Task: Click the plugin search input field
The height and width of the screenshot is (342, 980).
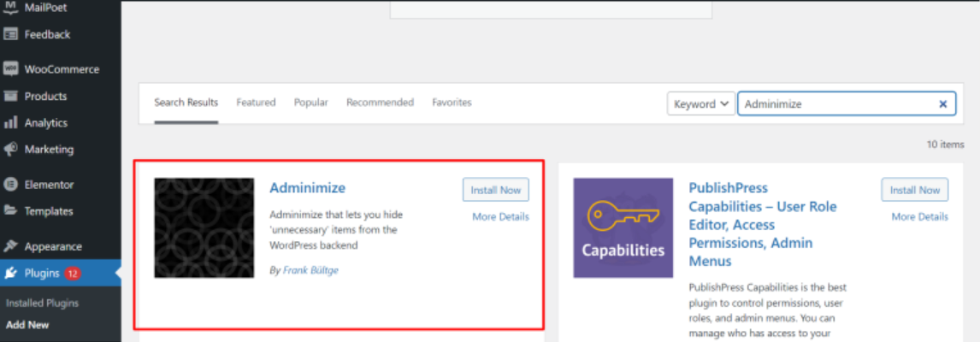Action: pyautogui.click(x=847, y=103)
